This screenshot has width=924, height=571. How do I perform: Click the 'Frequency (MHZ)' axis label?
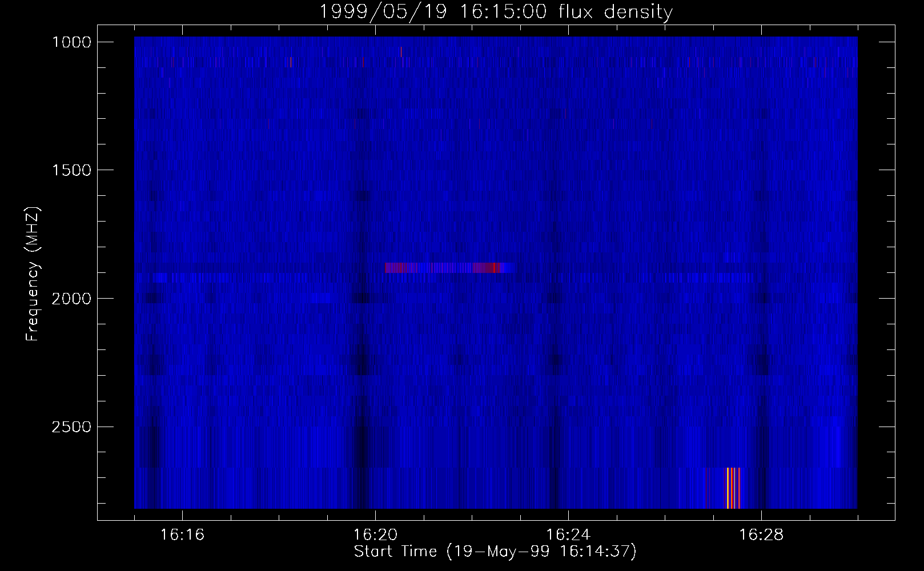(x=33, y=274)
